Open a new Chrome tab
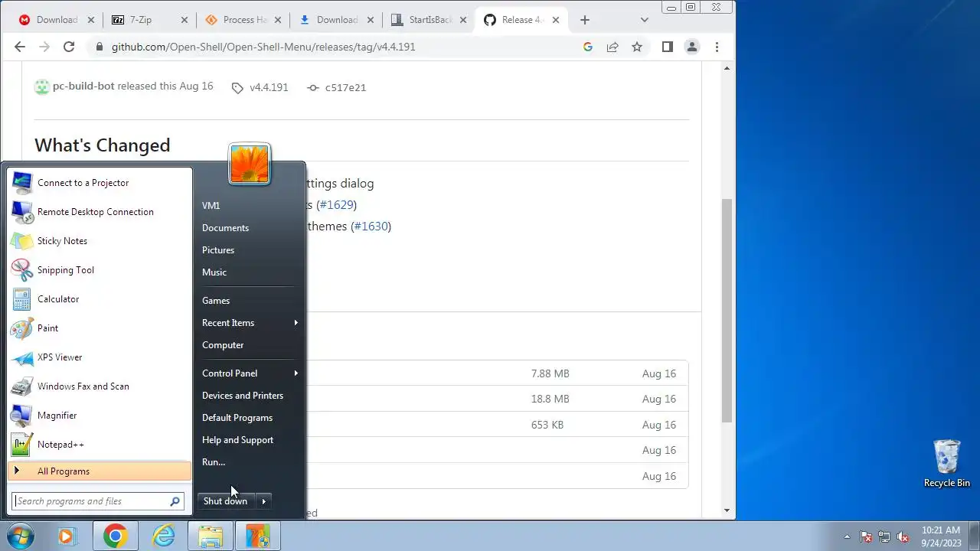This screenshot has height=551, width=980. click(x=585, y=20)
